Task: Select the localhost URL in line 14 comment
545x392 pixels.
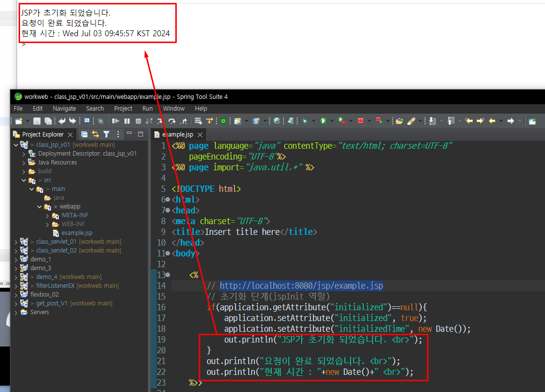Action: [x=301, y=286]
